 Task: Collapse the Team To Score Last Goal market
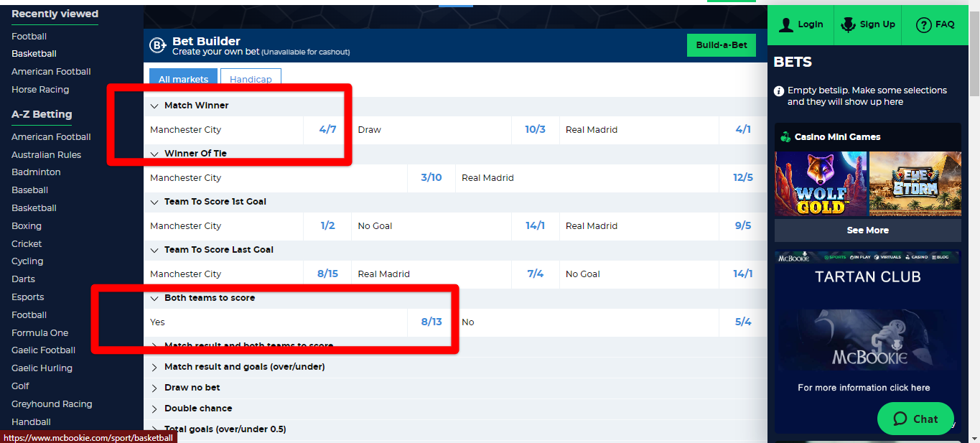point(154,250)
